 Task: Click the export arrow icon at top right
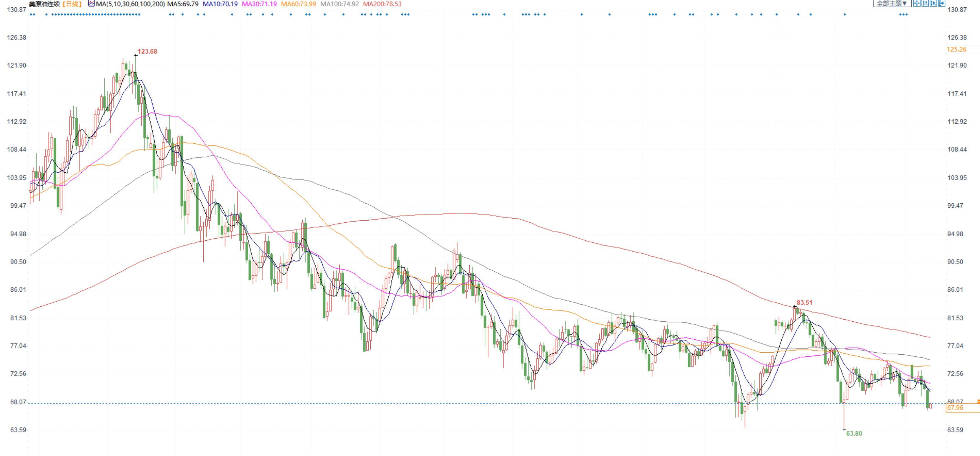click(x=942, y=3)
